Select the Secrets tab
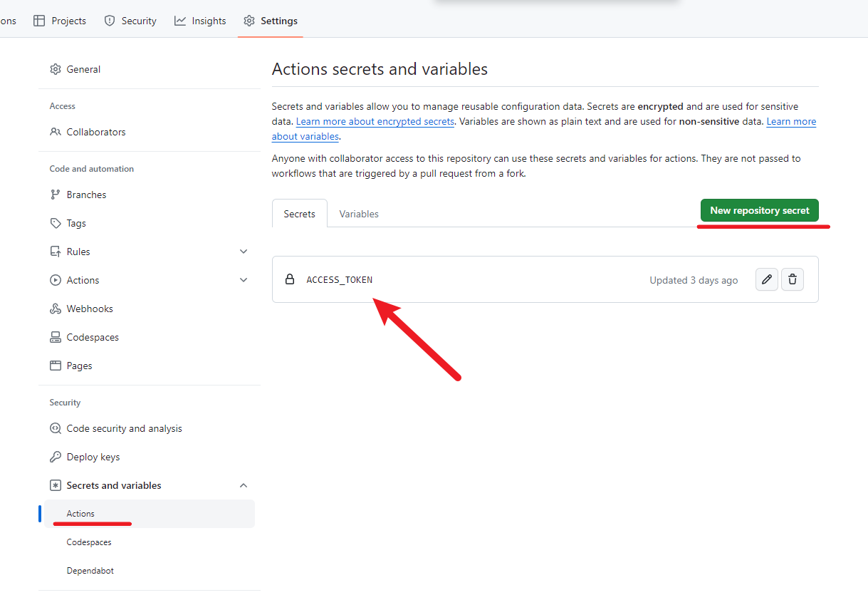 [x=299, y=214]
